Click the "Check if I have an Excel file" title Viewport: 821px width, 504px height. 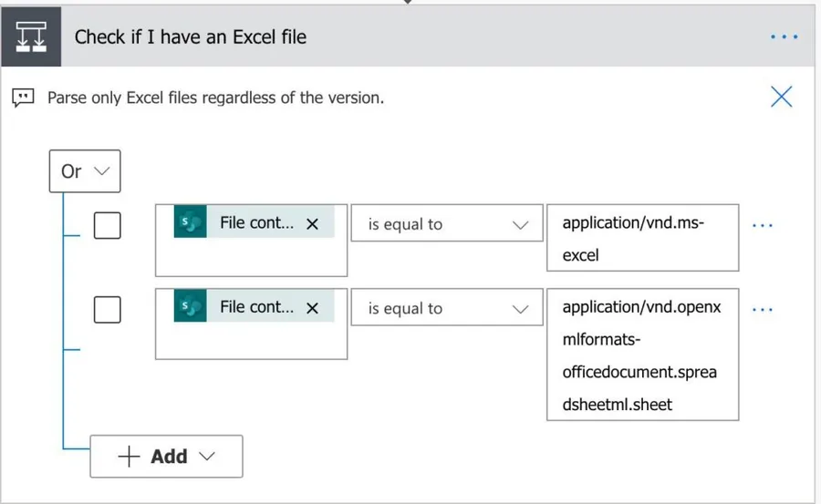click(x=190, y=37)
